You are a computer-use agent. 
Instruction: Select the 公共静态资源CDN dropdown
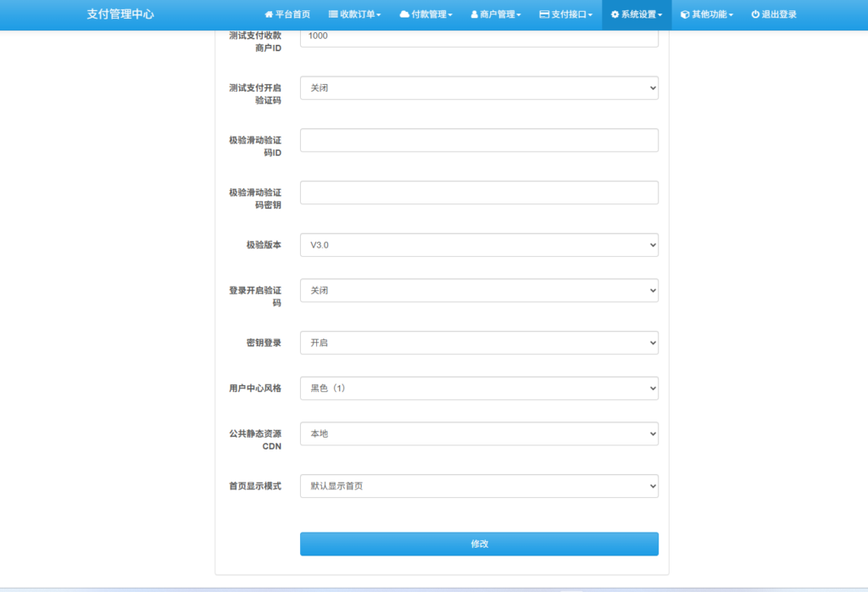tap(479, 434)
